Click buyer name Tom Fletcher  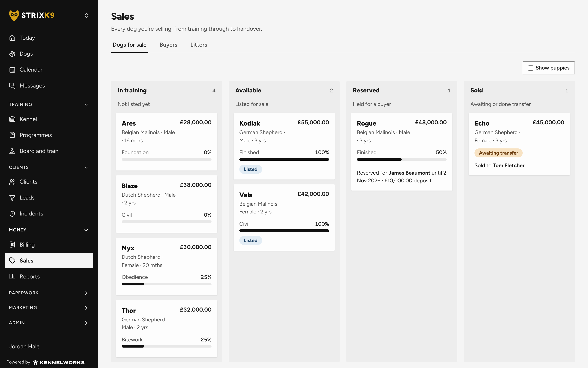509,166
